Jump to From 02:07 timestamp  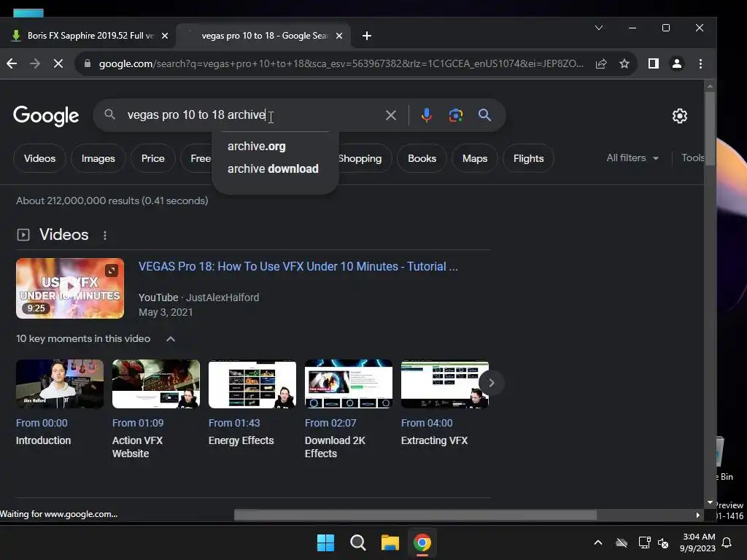[330, 423]
